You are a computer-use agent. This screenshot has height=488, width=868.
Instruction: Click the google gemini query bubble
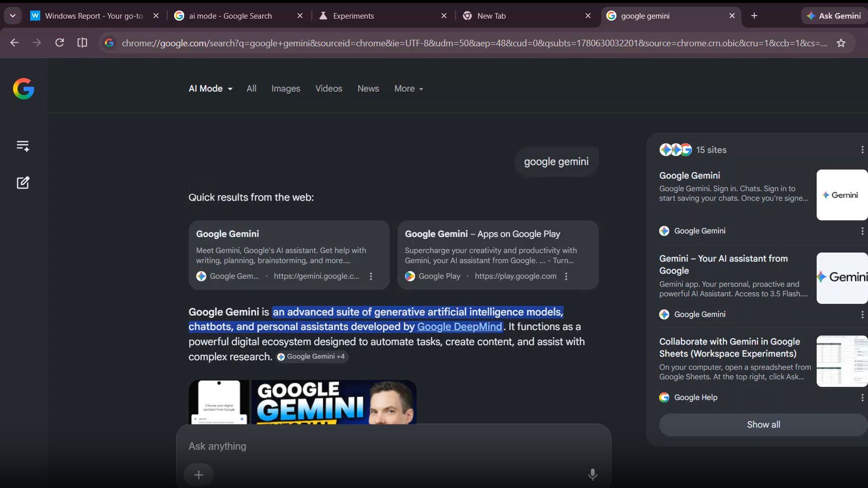557,161
